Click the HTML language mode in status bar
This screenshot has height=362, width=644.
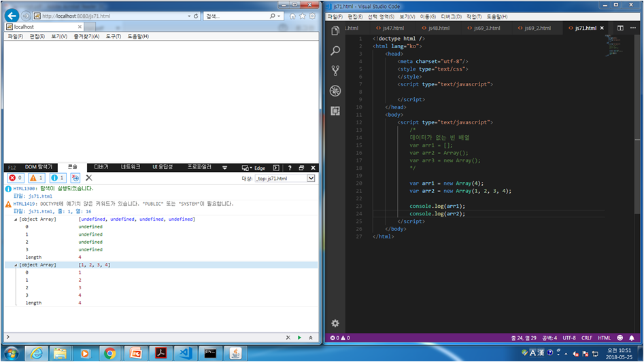[x=604, y=338]
